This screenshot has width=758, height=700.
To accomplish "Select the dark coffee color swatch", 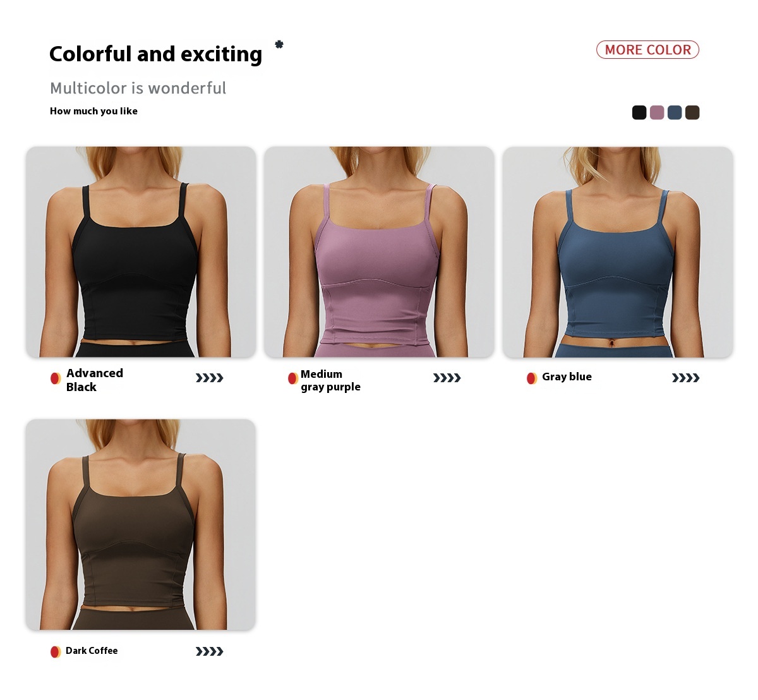I will 692,112.
